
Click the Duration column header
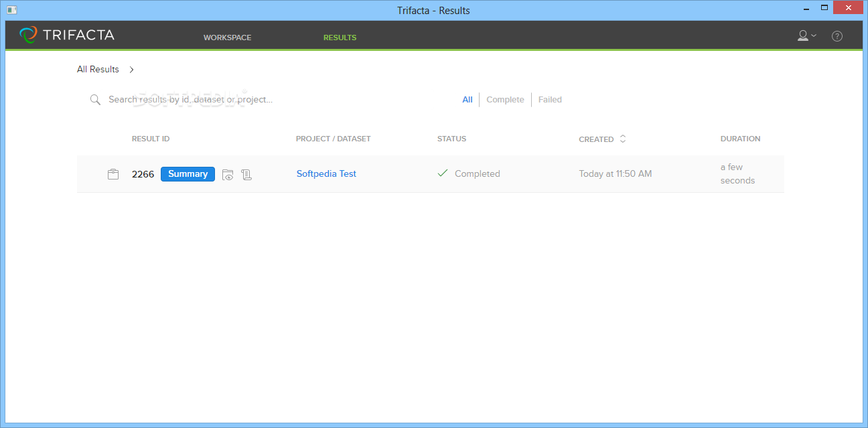(740, 139)
